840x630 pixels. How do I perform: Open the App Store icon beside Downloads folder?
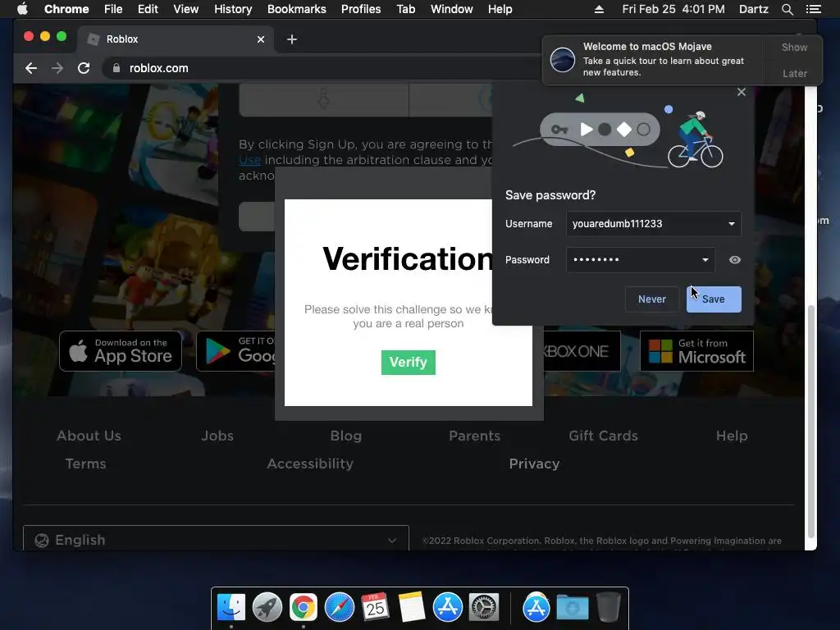pos(536,607)
